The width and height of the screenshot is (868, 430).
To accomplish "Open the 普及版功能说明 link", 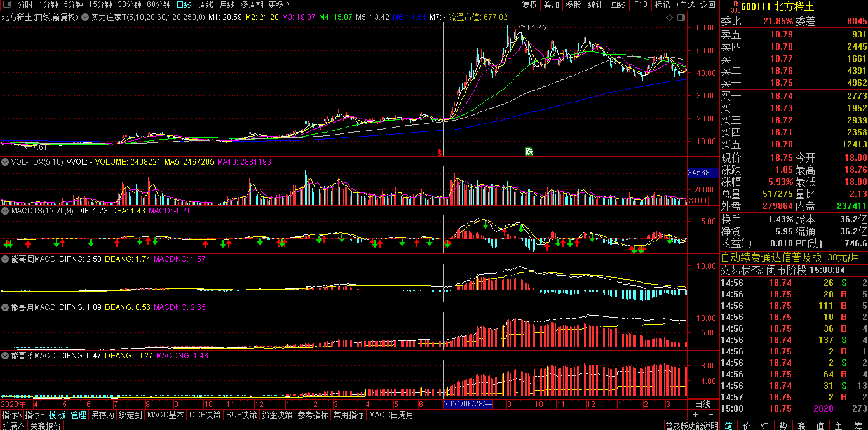I will pos(691,426).
